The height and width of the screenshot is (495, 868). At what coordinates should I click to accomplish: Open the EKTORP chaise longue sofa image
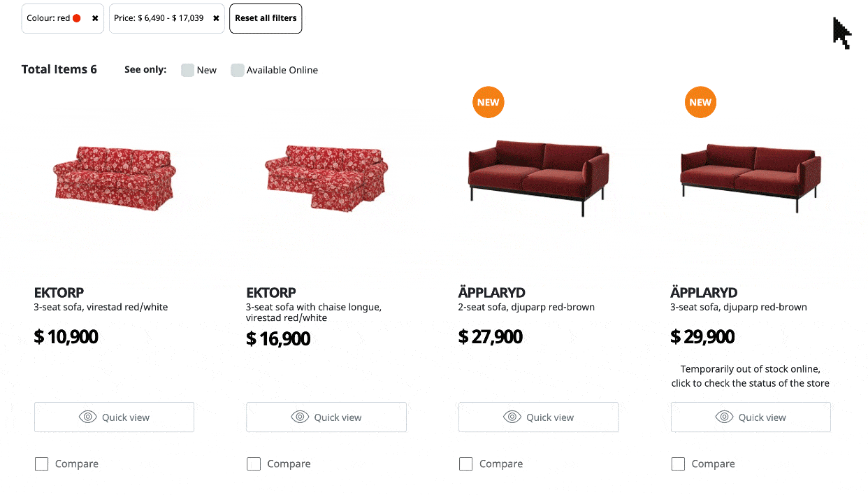point(326,178)
